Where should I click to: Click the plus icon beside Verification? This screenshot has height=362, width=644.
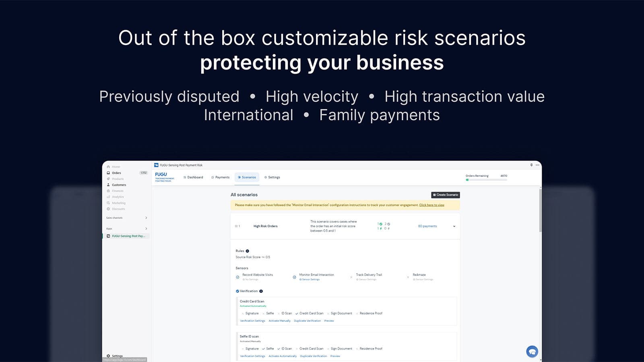[260, 291]
